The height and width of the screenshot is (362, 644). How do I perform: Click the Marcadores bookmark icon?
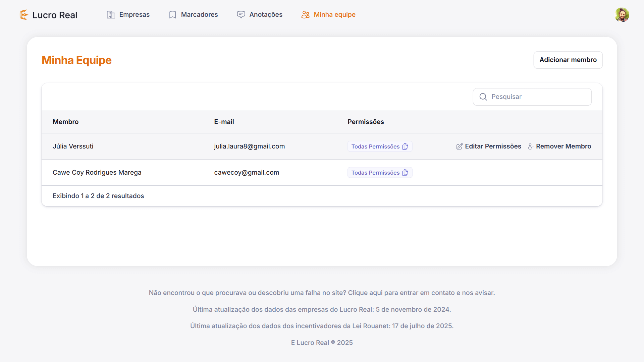coord(172,15)
